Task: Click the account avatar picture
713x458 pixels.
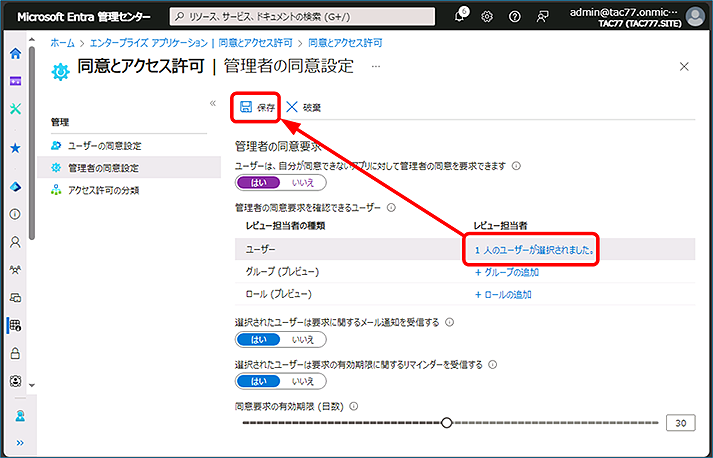Action: click(x=695, y=17)
